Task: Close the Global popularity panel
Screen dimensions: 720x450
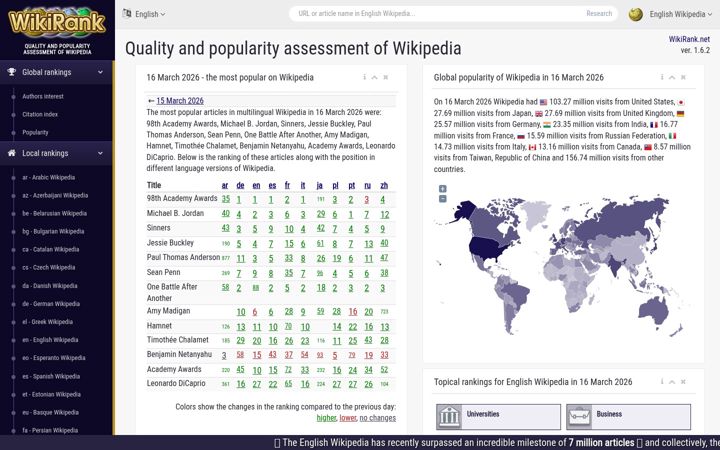Action: coord(683,77)
